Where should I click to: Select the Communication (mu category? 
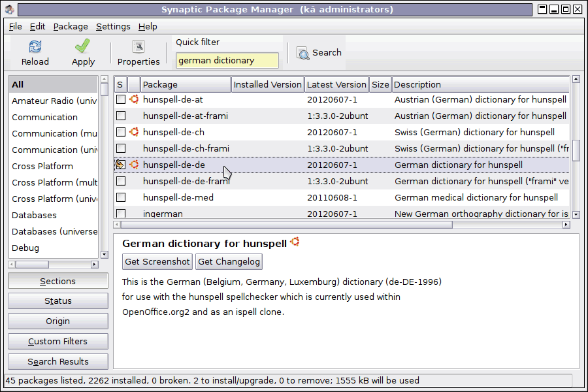click(x=54, y=133)
